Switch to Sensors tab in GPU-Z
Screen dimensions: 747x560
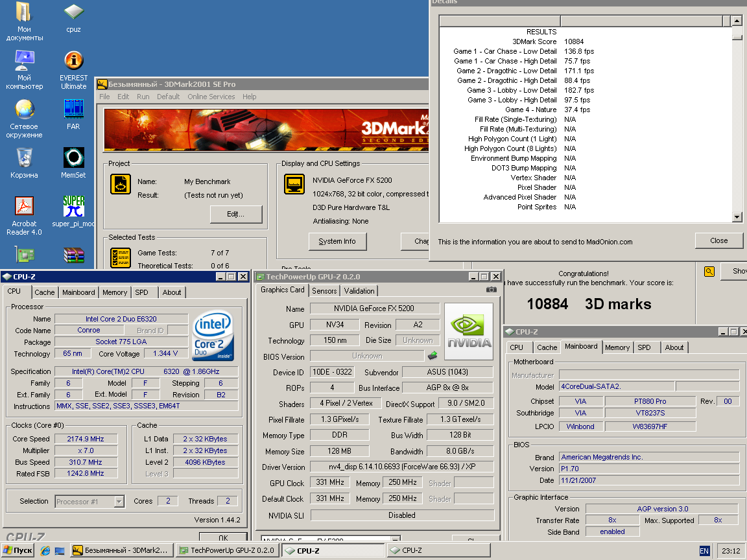pyautogui.click(x=324, y=291)
